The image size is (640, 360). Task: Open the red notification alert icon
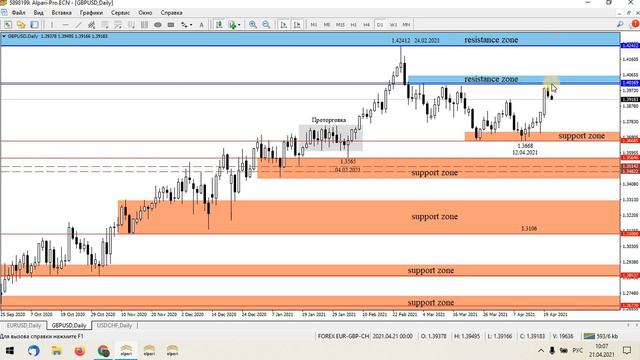tap(635, 24)
